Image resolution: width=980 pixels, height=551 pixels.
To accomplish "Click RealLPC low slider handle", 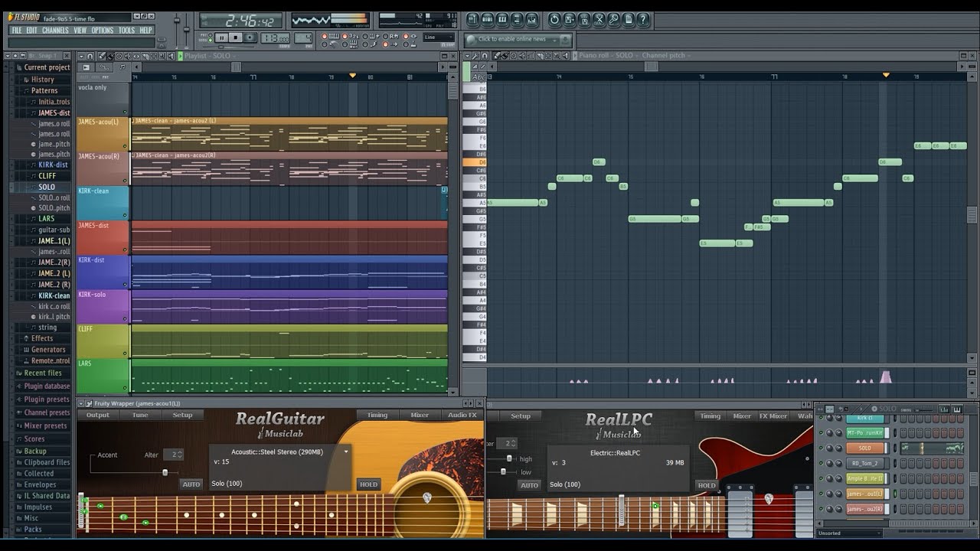I will pyautogui.click(x=503, y=471).
